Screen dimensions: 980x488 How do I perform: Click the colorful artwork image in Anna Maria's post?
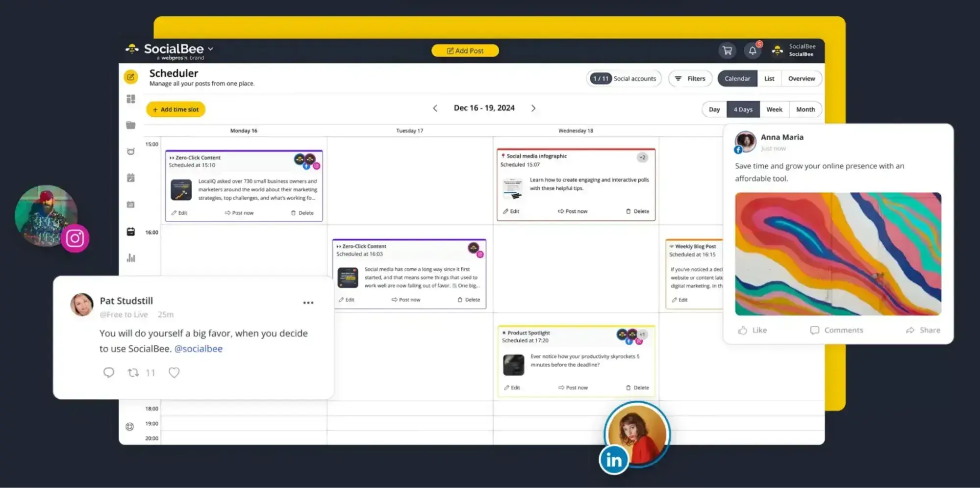(x=837, y=254)
